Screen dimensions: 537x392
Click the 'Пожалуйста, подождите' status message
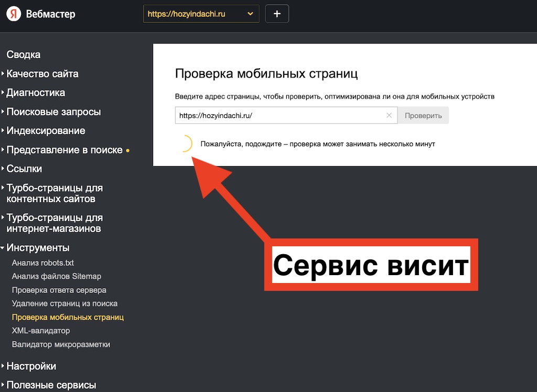318,144
